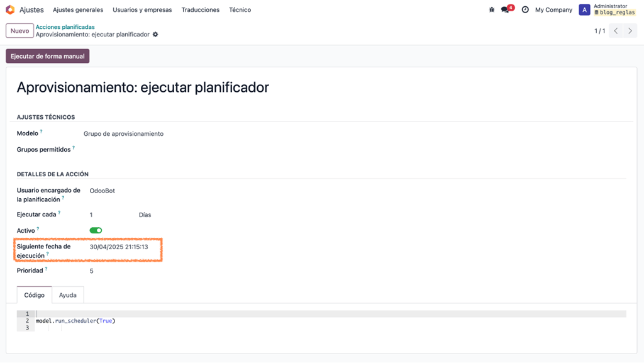This screenshot has height=363, width=644.
Task: Open the Odoo home menu logo
Action: pos(10,9)
